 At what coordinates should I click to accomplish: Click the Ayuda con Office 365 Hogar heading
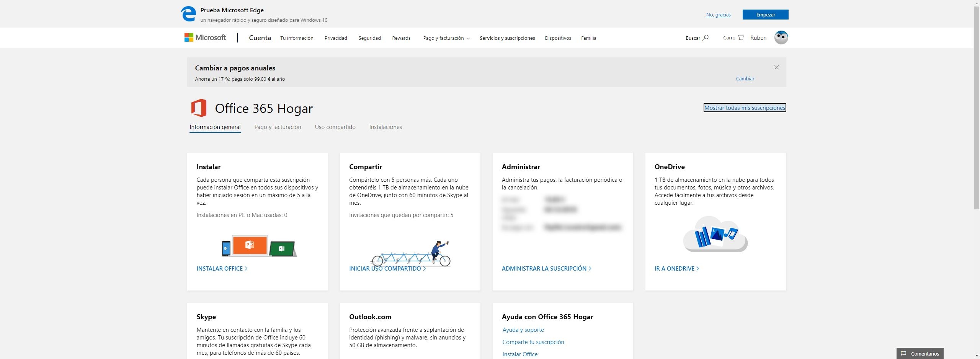(x=547, y=317)
